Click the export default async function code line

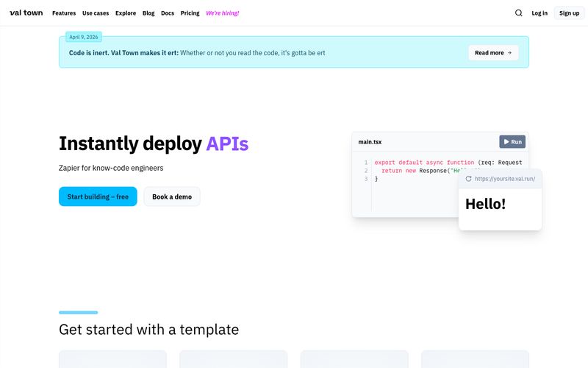click(448, 162)
